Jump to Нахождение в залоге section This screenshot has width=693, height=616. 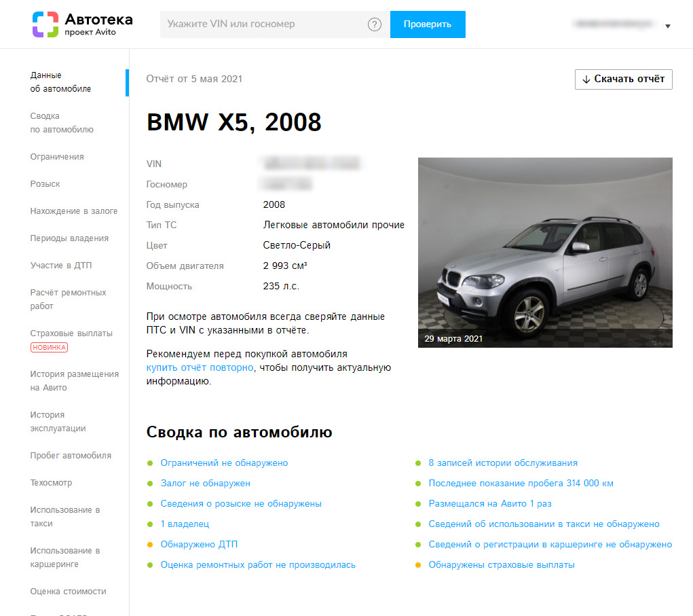click(74, 211)
